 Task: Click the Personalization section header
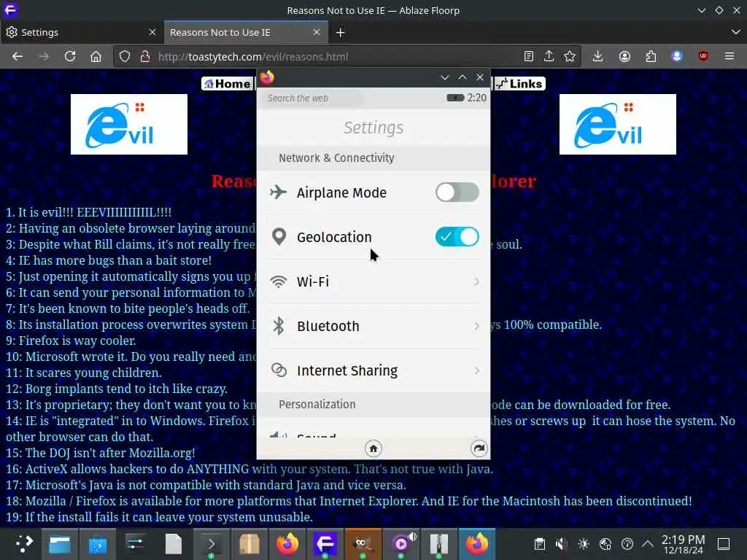373,404
